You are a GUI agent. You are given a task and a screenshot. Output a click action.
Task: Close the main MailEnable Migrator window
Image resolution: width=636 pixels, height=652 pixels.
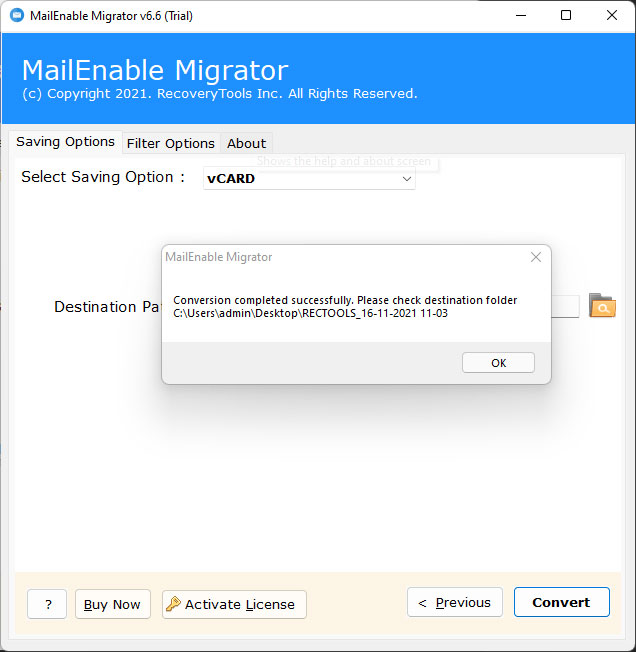[x=611, y=15]
